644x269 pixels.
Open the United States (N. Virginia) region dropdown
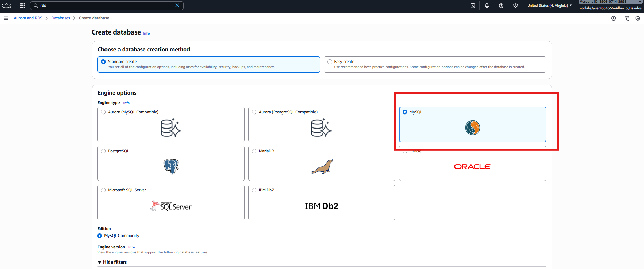coord(549,5)
